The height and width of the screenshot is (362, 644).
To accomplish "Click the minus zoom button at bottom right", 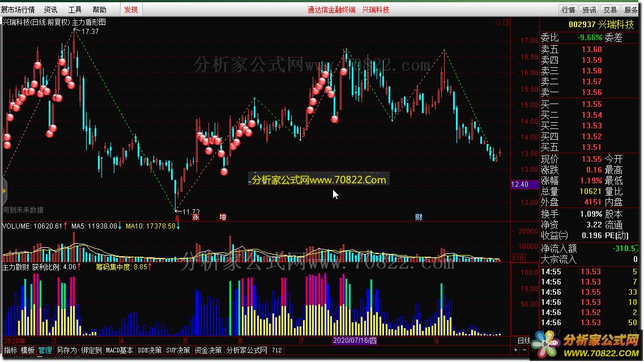I will (x=524, y=350).
